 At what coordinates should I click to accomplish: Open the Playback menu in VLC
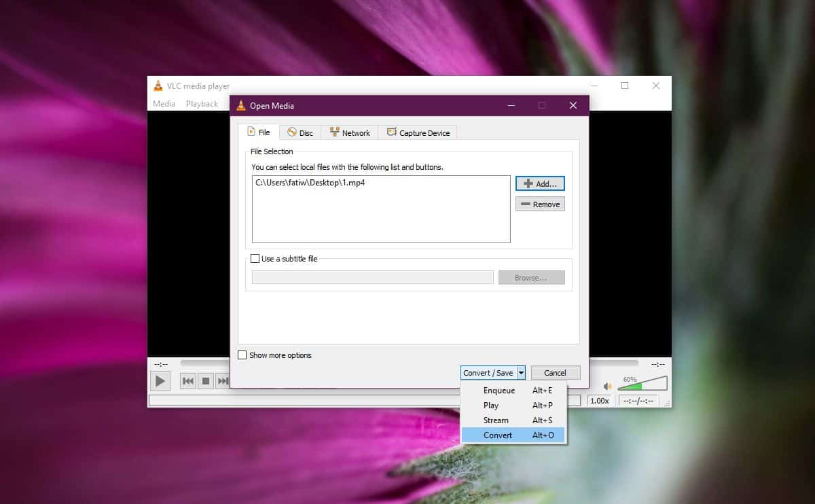pos(202,104)
